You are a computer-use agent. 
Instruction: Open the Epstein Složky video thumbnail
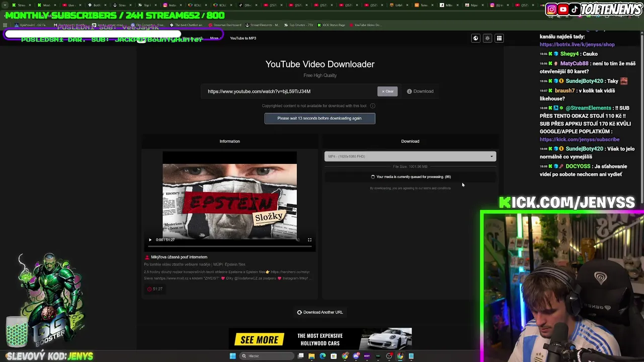(x=229, y=201)
